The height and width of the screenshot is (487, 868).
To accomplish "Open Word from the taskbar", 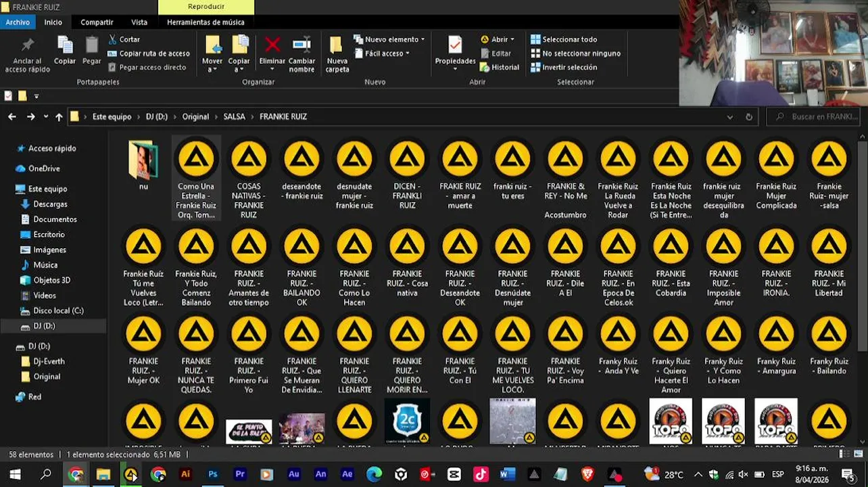I will tap(507, 474).
